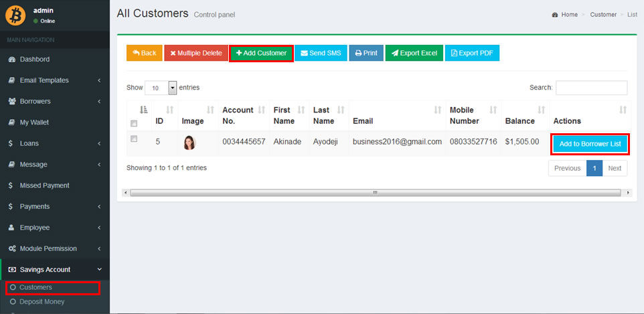Open Deposit Money submenu item

tap(42, 302)
